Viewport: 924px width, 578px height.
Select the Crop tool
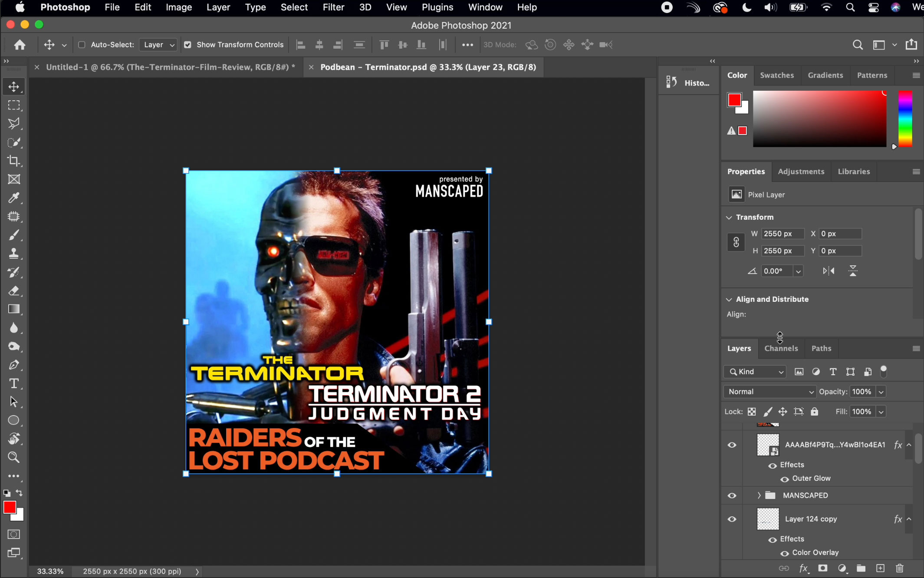(x=14, y=161)
